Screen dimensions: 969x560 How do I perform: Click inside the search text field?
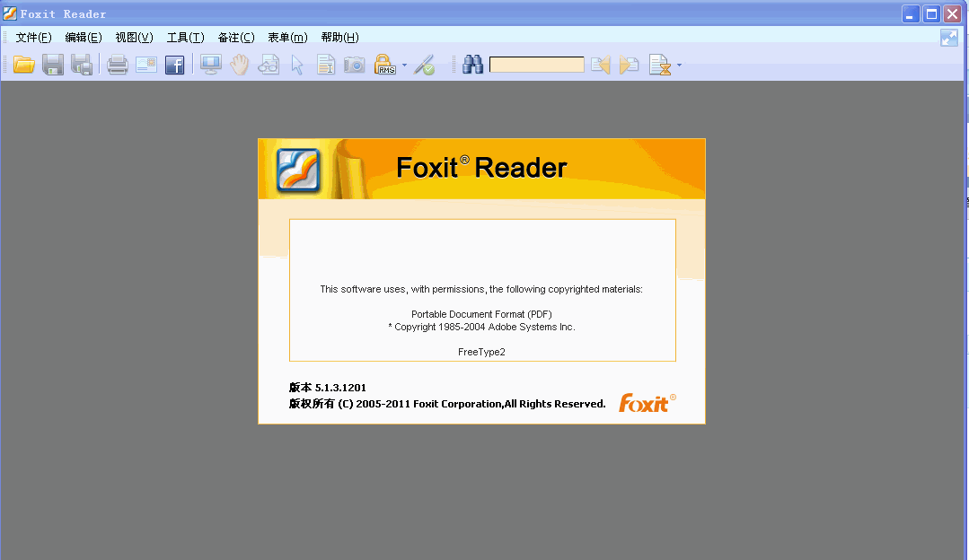[537, 64]
